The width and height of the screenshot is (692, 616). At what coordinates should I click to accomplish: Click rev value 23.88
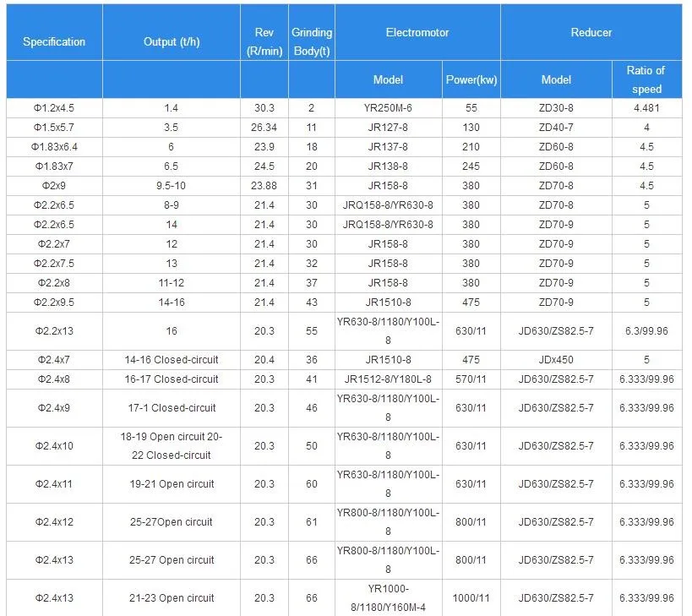(264, 186)
